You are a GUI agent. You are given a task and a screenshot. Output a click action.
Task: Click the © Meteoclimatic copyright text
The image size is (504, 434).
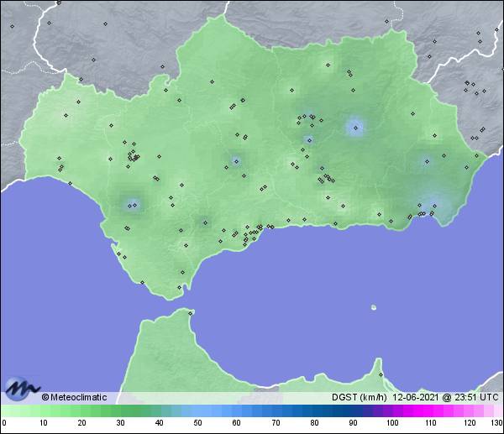[74, 397]
